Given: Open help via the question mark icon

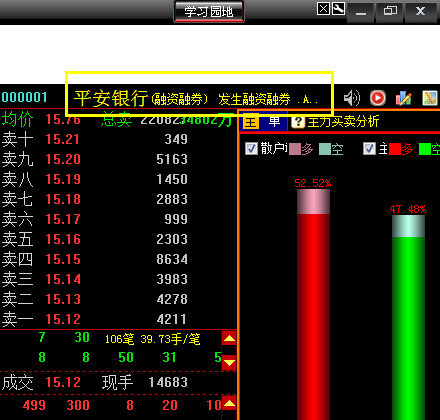Looking at the screenshot, I should 298,122.
